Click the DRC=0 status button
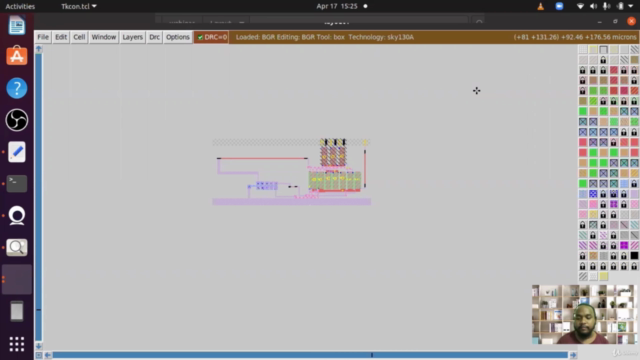The height and width of the screenshot is (360, 640). pos(211,37)
